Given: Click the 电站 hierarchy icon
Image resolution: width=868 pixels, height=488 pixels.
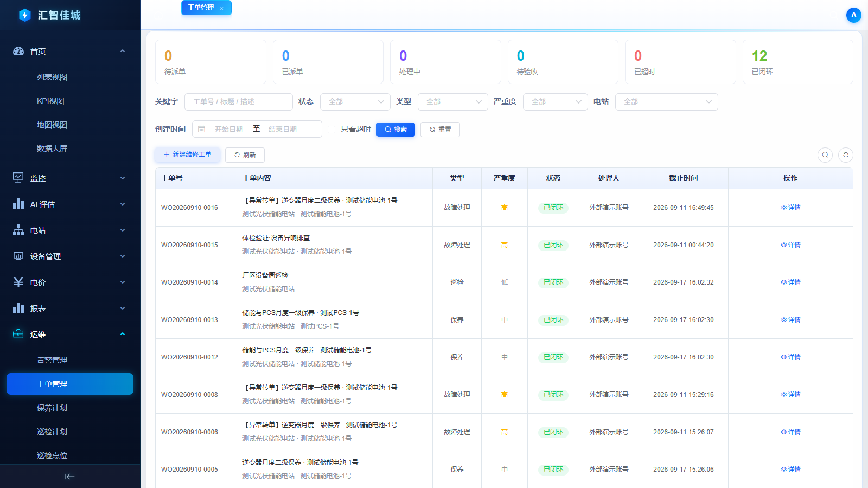Looking at the screenshot, I should [x=18, y=230].
